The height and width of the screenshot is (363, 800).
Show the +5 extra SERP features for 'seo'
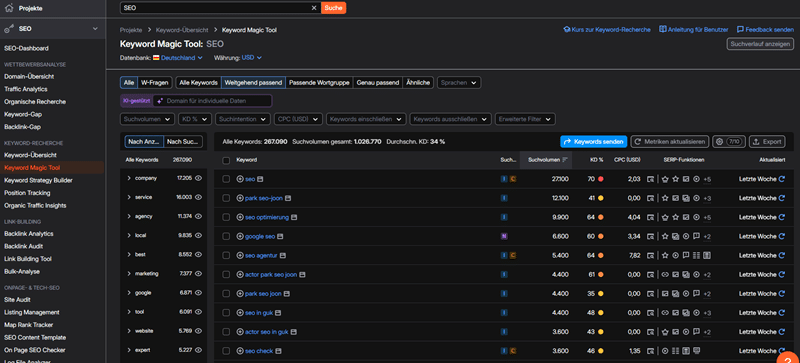(x=707, y=179)
